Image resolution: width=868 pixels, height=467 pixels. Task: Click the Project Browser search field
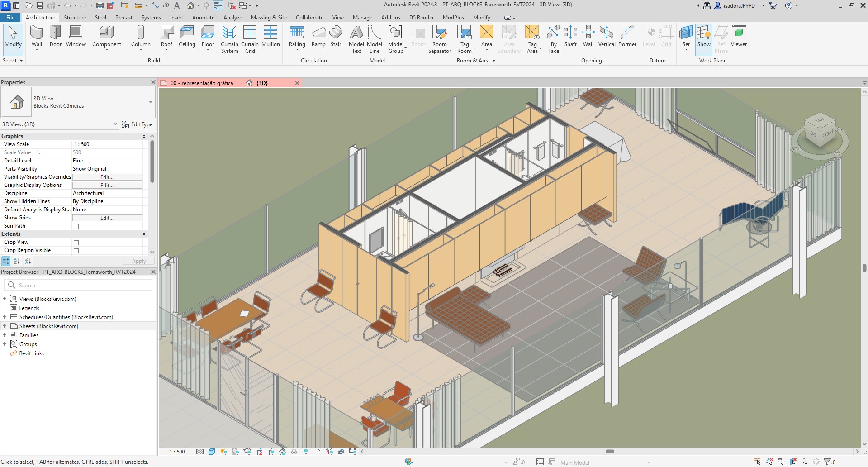click(78, 285)
